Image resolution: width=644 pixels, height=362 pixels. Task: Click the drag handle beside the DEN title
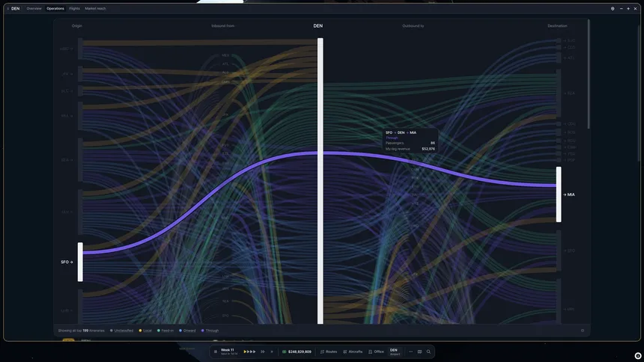[x=7, y=8]
